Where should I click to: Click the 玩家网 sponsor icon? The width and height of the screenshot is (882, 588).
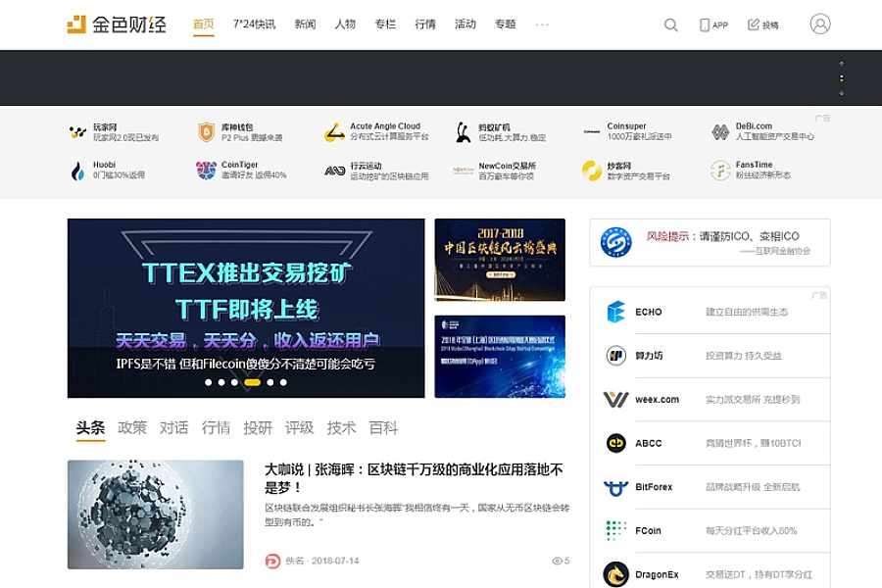tap(77, 132)
